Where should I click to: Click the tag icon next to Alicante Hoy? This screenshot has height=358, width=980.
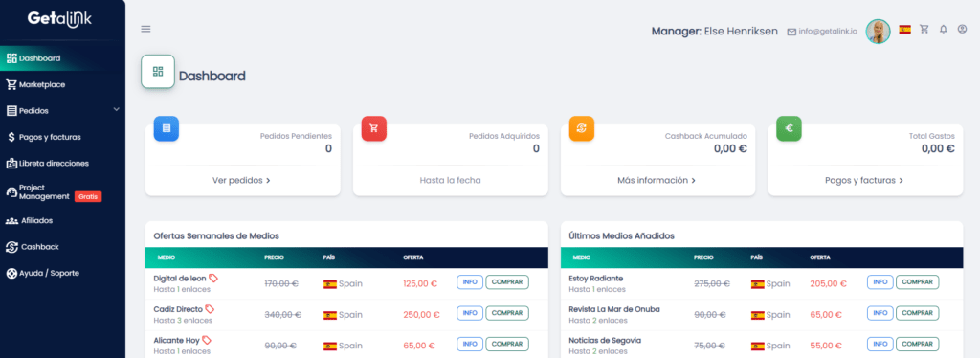coord(207,341)
